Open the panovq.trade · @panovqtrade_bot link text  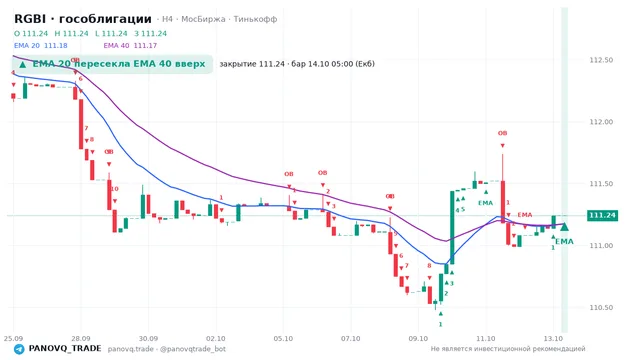(167, 349)
